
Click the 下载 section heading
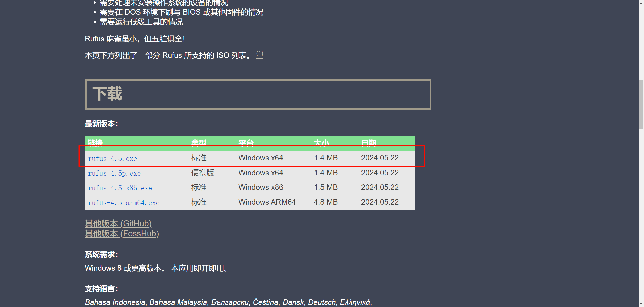click(x=107, y=94)
